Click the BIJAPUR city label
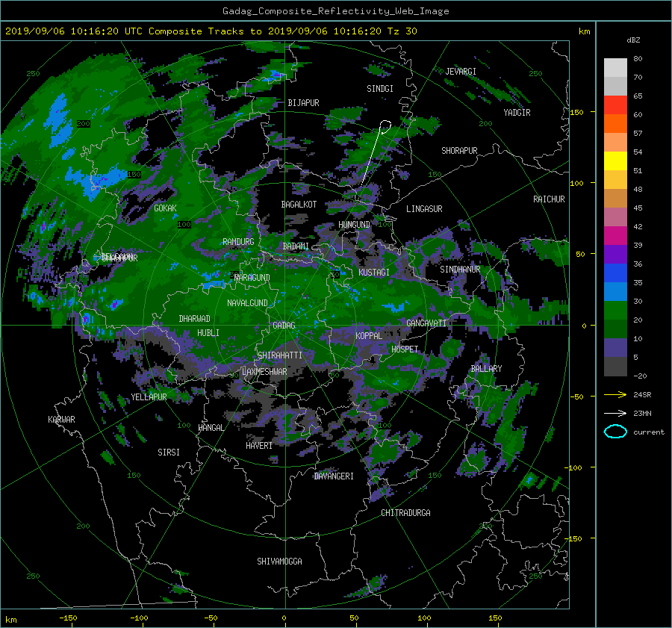 tap(303, 103)
